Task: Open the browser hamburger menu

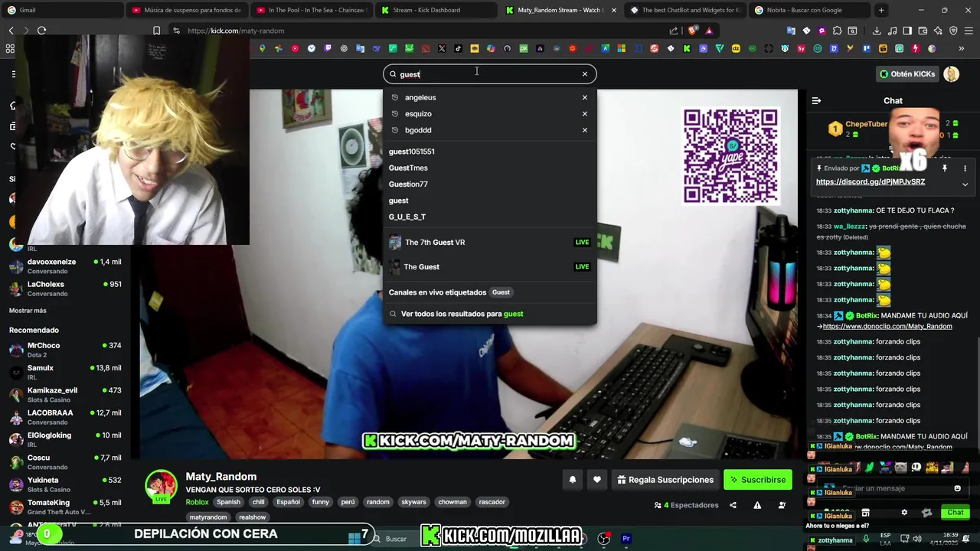Action: click(x=969, y=31)
